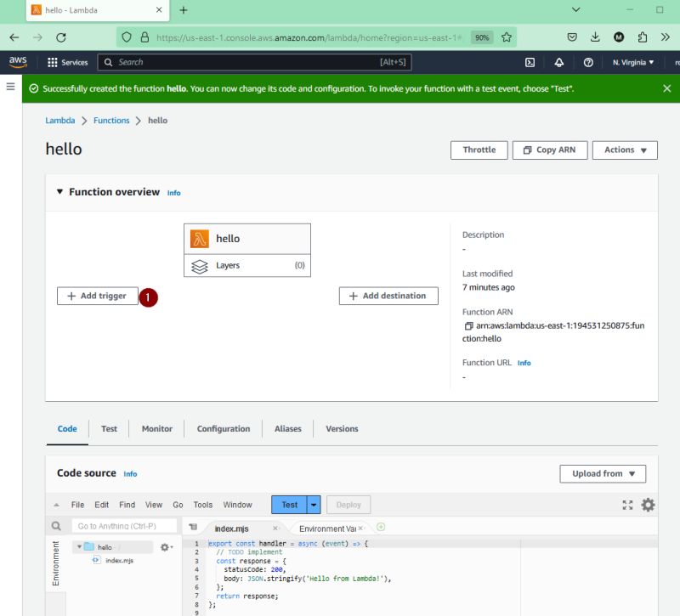The image size is (680, 616).
Task: Open the Upload from dropdown
Action: pyautogui.click(x=603, y=473)
